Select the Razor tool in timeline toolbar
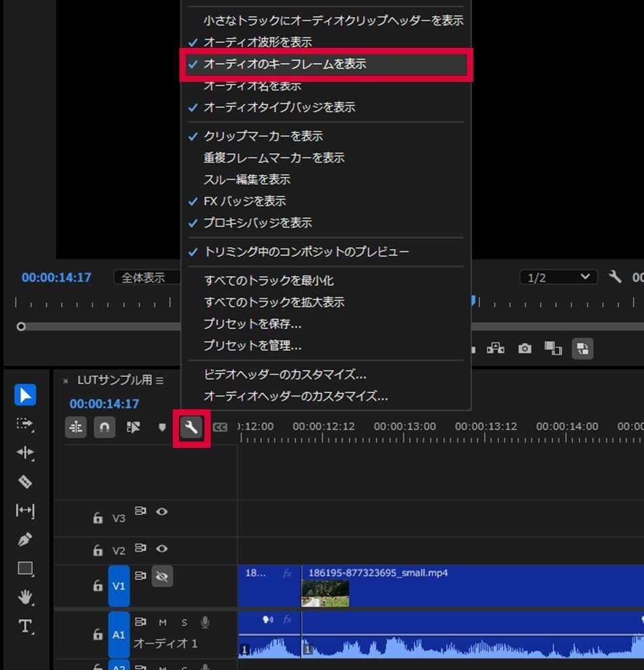The width and height of the screenshot is (644, 670). click(25, 482)
